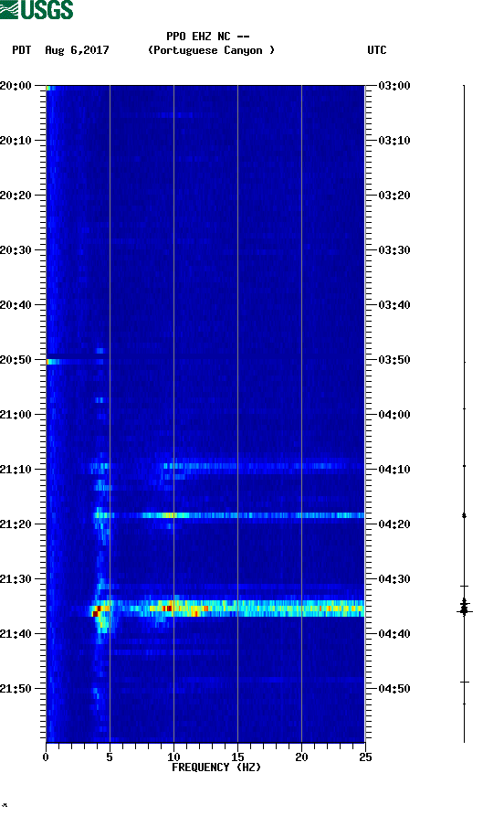The width and height of the screenshot is (504, 815).
Task: Click the 25 Hz frequency axis label
Action: [365, 757]
